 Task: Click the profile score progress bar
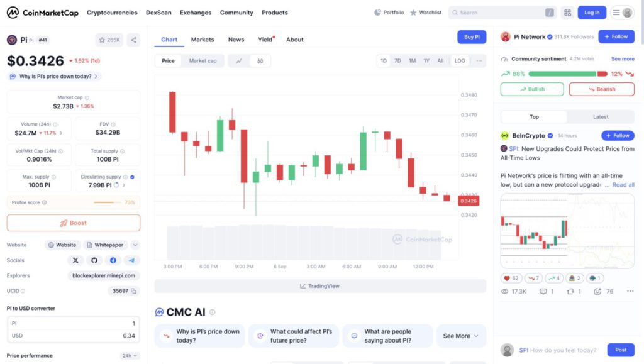pyautogui.click(x=108, y=202)
